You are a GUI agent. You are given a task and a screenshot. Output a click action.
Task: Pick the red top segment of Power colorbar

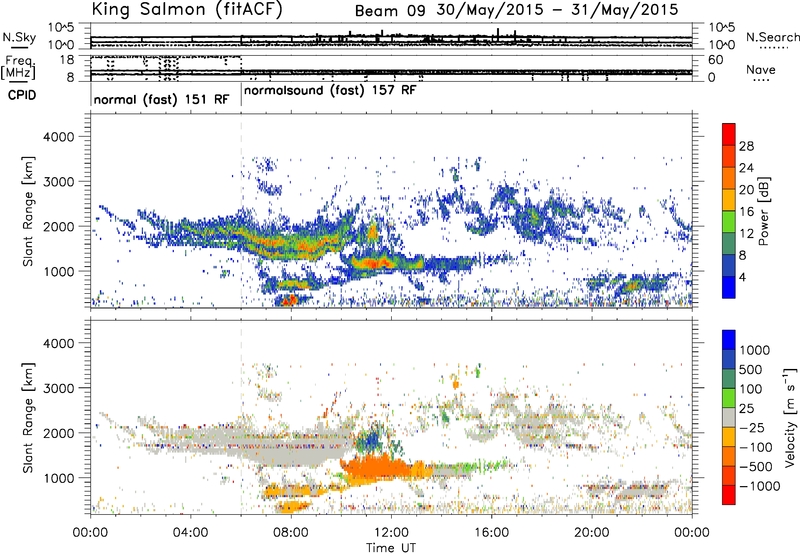(x=729, y=134)
